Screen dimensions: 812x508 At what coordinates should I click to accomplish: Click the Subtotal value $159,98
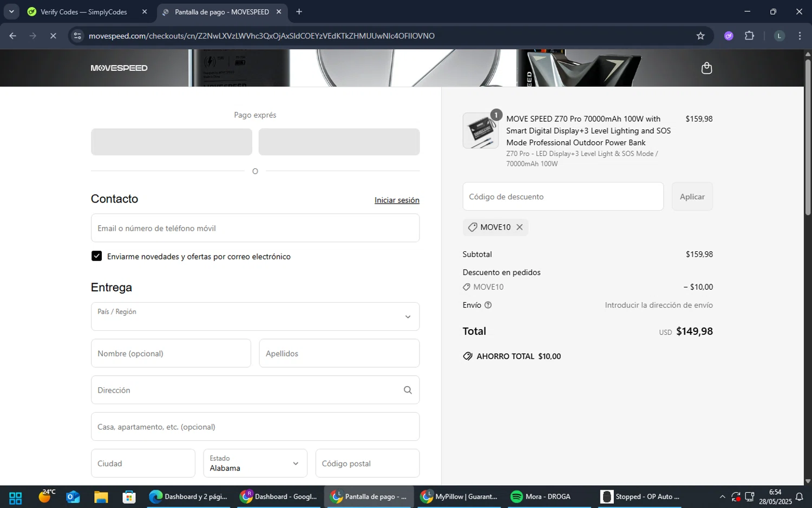click(699, 255)
